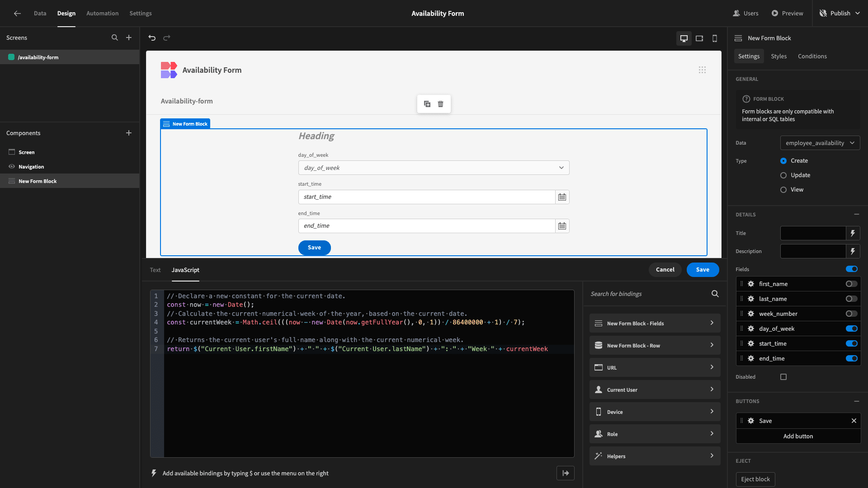Image resolution: width=868 pixels, height=488 pixels.
Task: Switch to the Conditions tab
Action: point(812,56)
